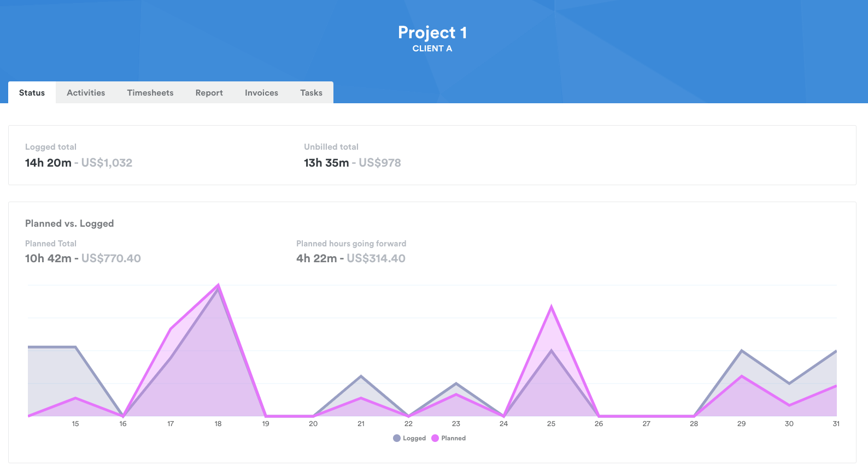Switch to the Activities tab
The width and height of the screenshot is (868, 472).
86,93
